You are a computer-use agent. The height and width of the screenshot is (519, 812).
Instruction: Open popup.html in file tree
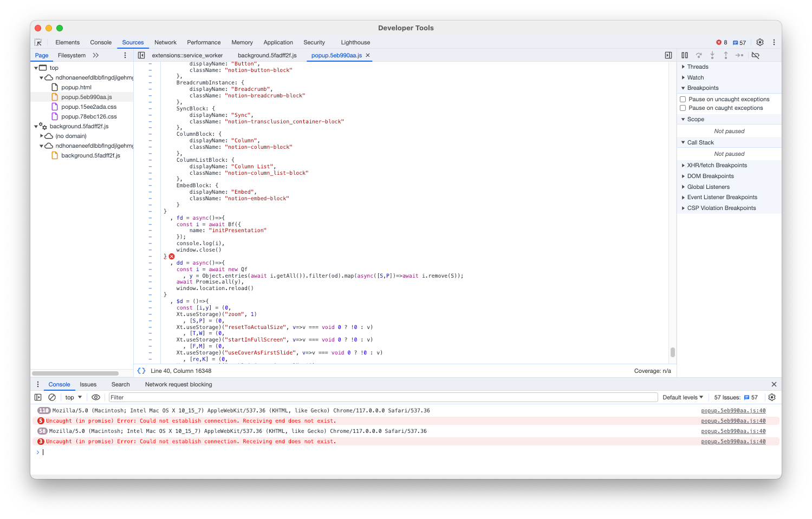[76, 87]
